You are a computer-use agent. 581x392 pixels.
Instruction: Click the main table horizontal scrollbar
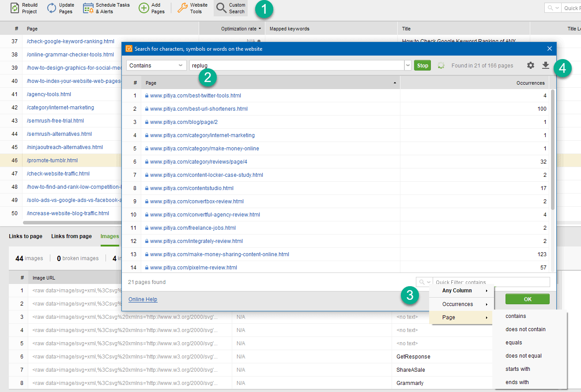click(x=73, y=224)
